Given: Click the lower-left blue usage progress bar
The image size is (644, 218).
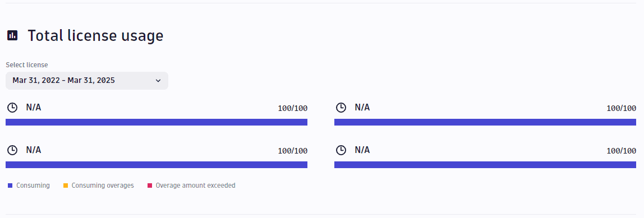Looking at the screenshot, I should pyautogui.click(x=157, y=165).
